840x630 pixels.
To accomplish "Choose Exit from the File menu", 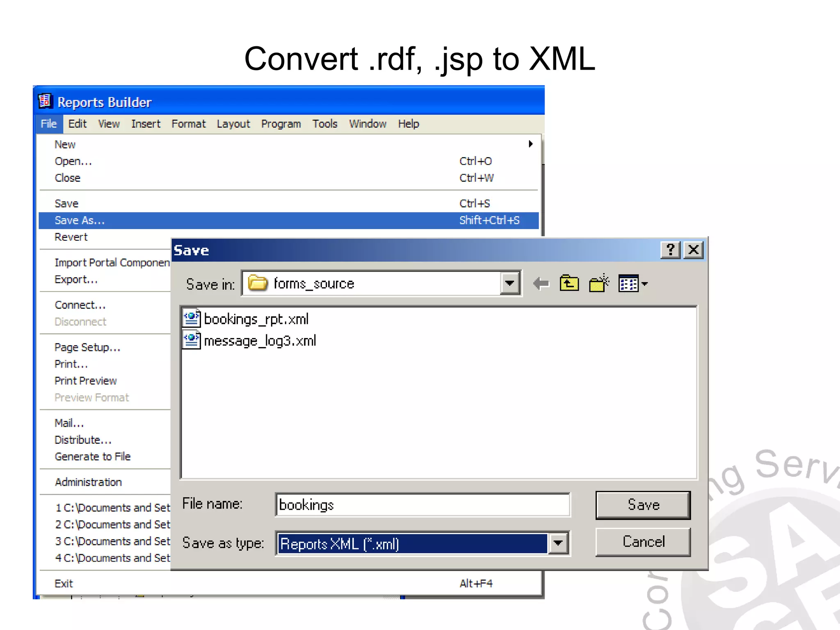I will (x=289, y=583).
